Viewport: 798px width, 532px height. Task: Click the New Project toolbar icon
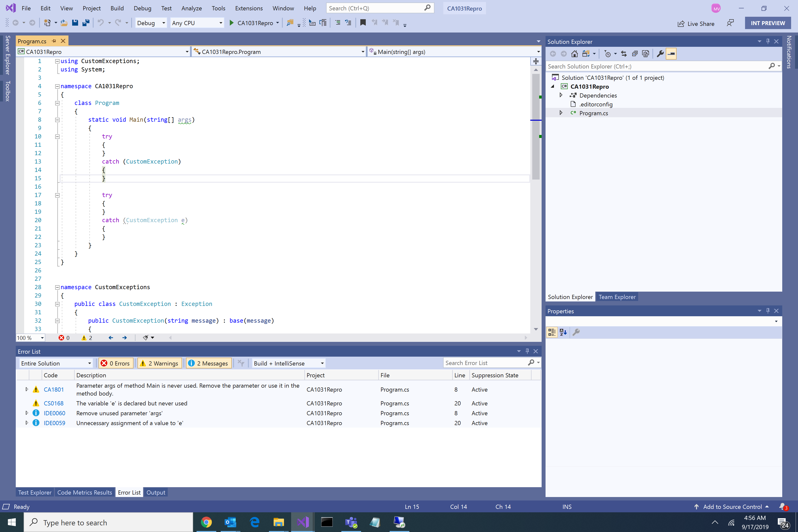tap(47, 23)
